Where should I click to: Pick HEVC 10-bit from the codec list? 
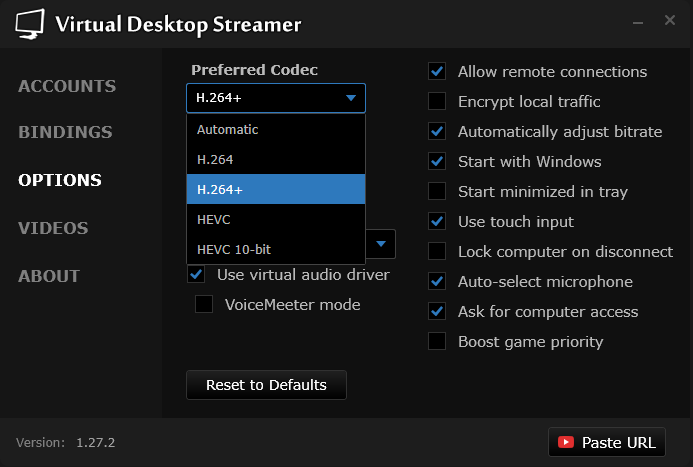coord(276,249)
